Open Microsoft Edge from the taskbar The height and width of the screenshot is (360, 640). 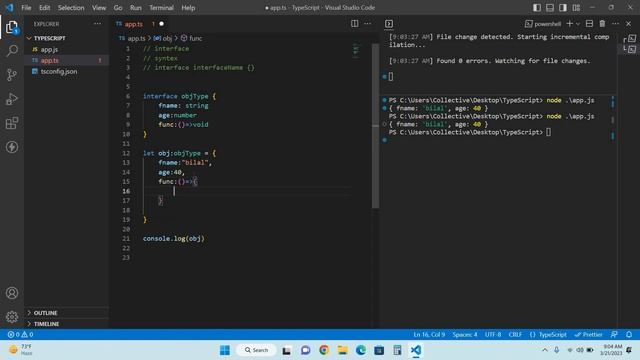(361, 350)
